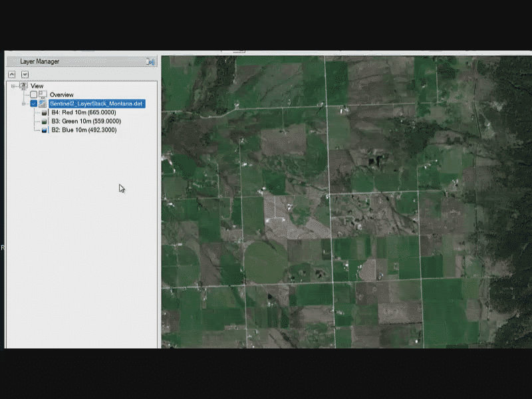
Task: Click the Sentinel2 raster layer icon
Action: [43, 104]
